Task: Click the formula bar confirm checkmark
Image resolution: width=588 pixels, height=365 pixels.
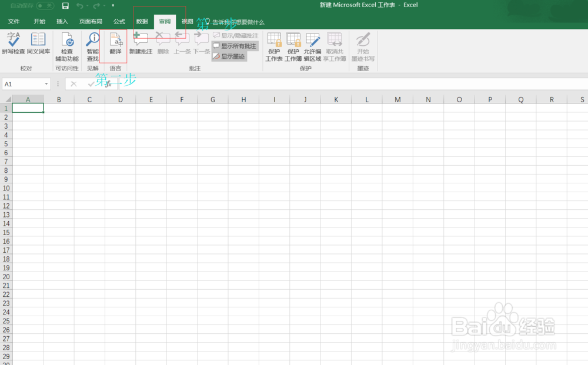Action: coord(91,84)
